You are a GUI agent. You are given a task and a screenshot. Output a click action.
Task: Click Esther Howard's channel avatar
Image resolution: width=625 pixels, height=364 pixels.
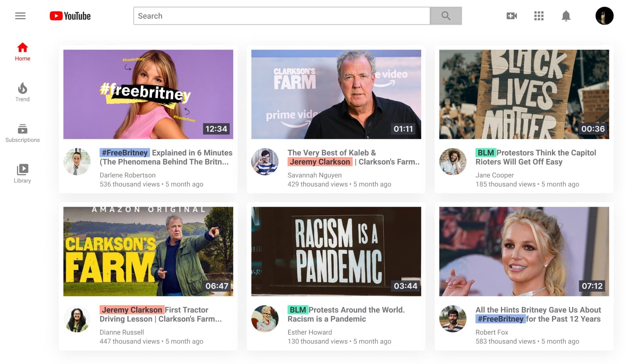[x=265, y=318]
